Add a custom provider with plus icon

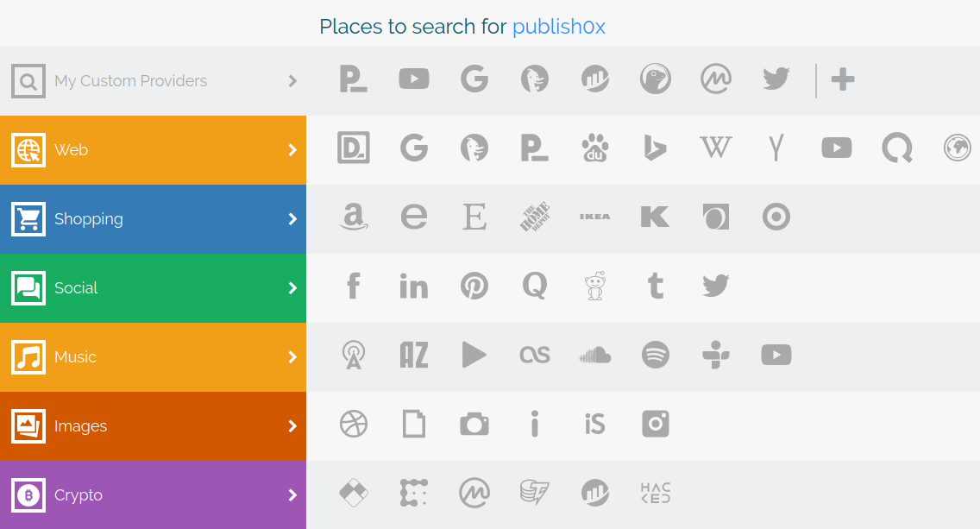coord(843,79)
